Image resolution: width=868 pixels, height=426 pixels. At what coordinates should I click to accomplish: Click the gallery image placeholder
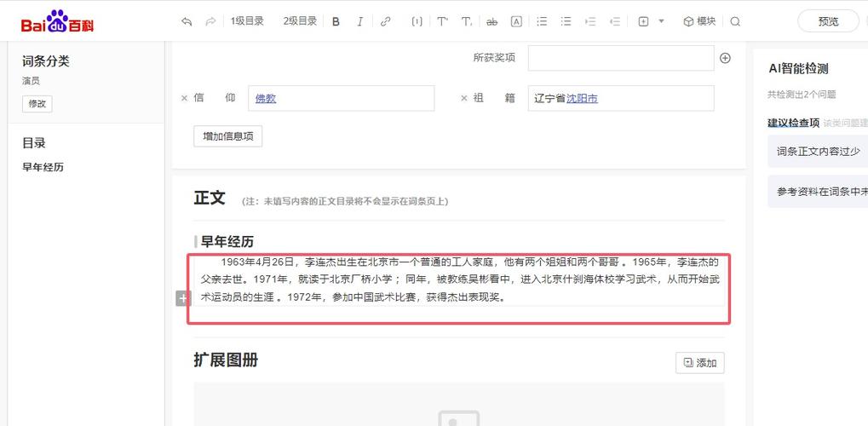459,418
